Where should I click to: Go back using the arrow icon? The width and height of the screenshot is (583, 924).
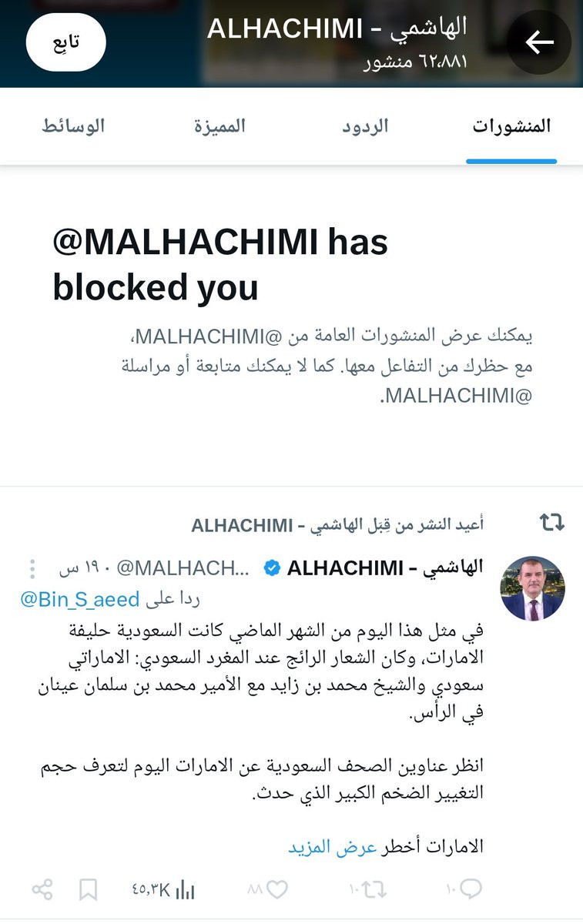click(x=539, y=42)
